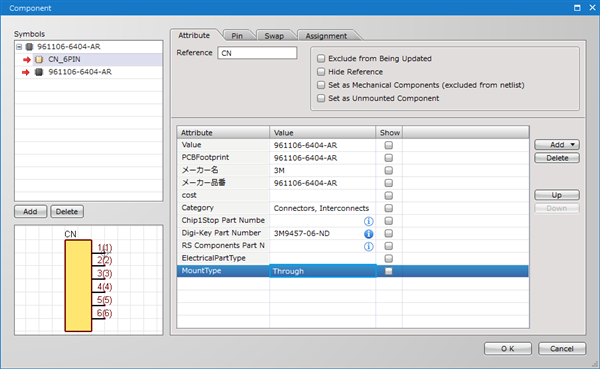The image size is (600, 369).
Task: Toggle Show checkbox for Category row
Action: click(388, 208)
